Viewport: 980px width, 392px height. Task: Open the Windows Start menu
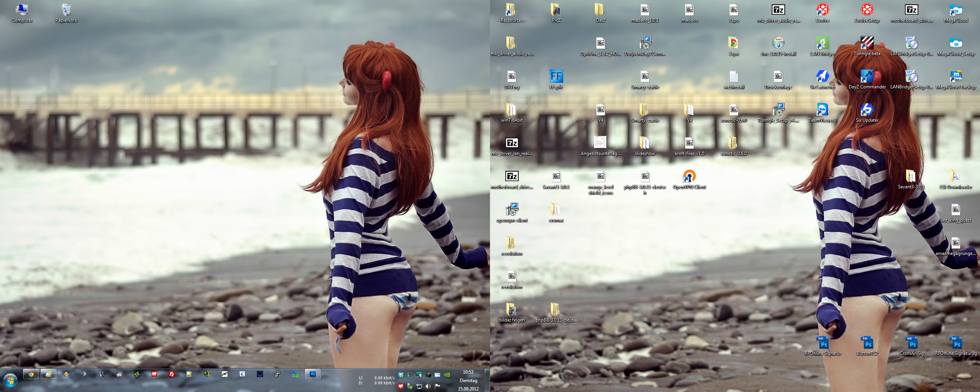click(10, 380)
